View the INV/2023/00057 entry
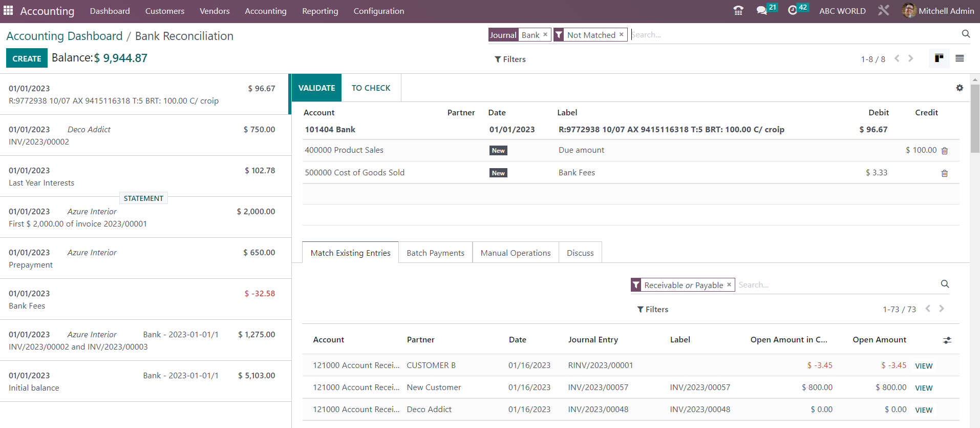980x428 pixels. point(924,388)
